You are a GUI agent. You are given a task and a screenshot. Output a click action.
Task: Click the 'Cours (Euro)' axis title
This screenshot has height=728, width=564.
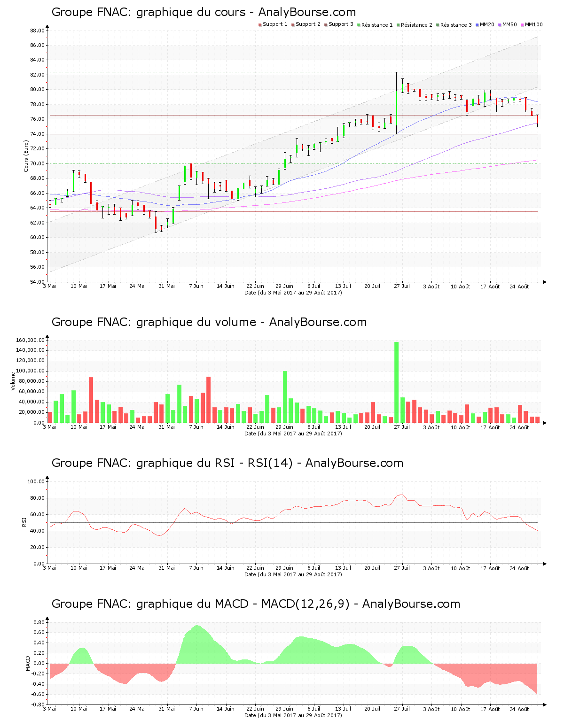pyautogui.click(x=26, y=156)
